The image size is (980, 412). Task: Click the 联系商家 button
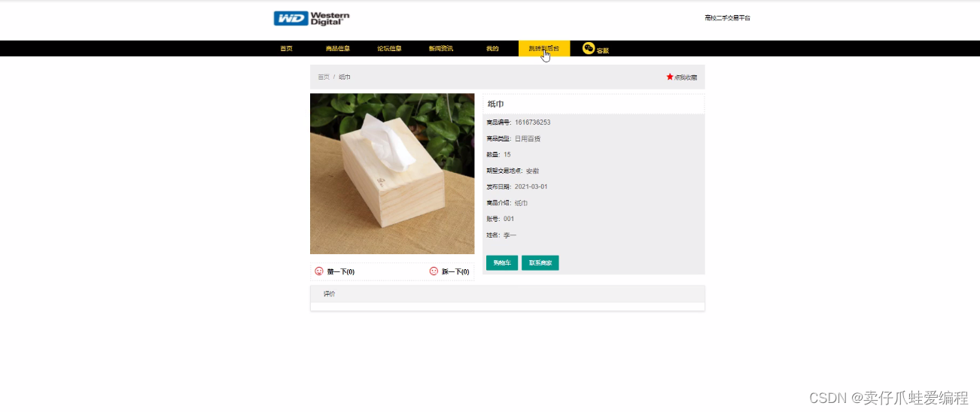tap(540, 263)
